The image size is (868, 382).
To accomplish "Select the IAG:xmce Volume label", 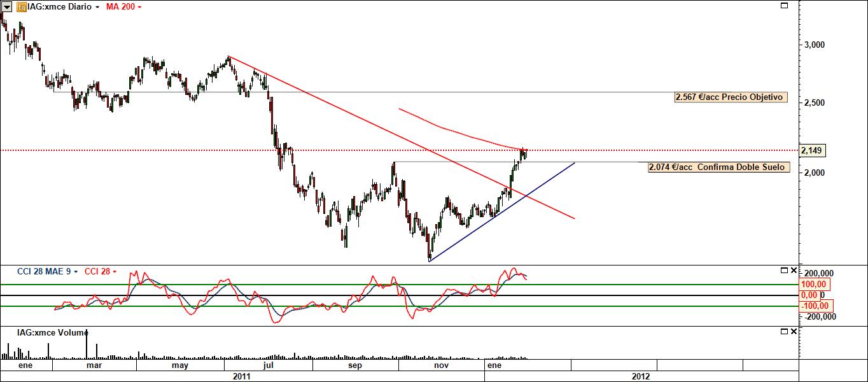I will (53, 332).
